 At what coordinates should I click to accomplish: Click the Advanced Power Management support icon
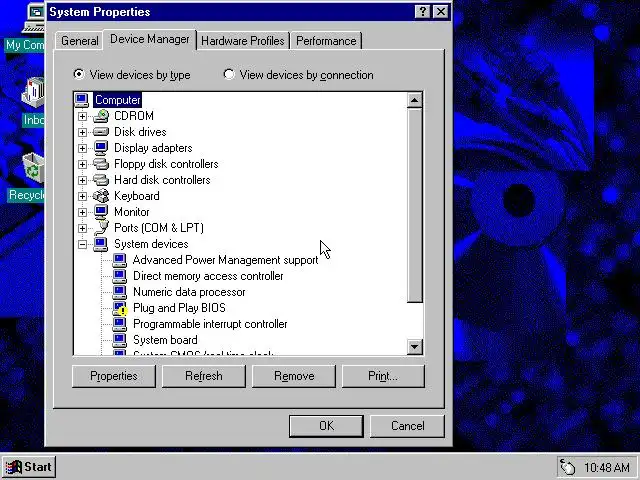[120, 260]
